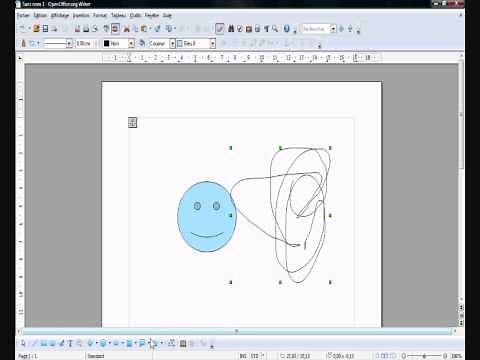Select the Flowchart shapes tool
Viewport: 480px width, 360px height.
click(x=129, y=343)
